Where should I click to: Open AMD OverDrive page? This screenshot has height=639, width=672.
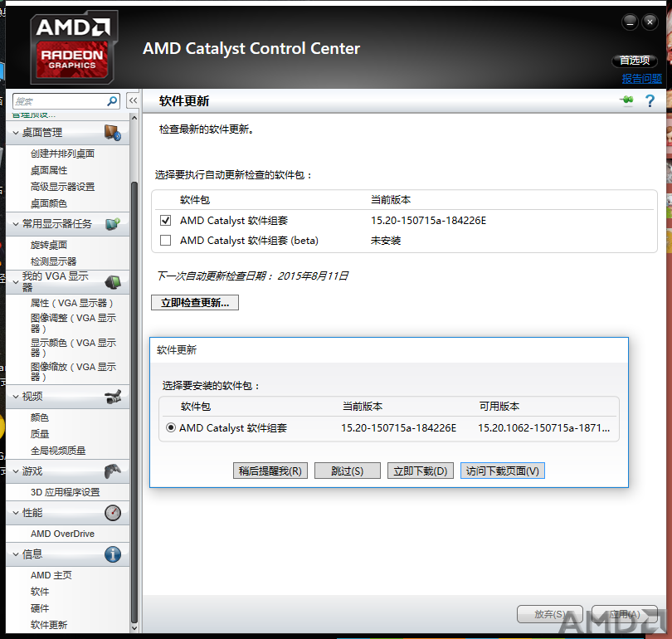(x=62, y=534)
